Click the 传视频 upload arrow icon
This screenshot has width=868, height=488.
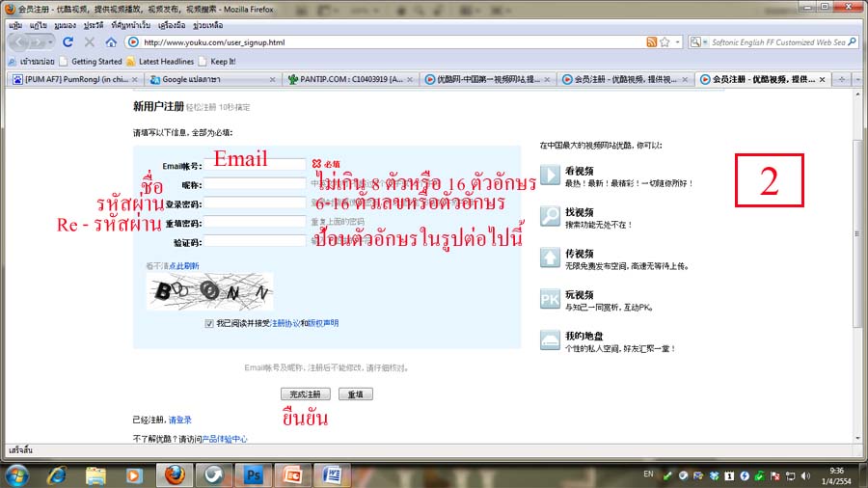551,258
